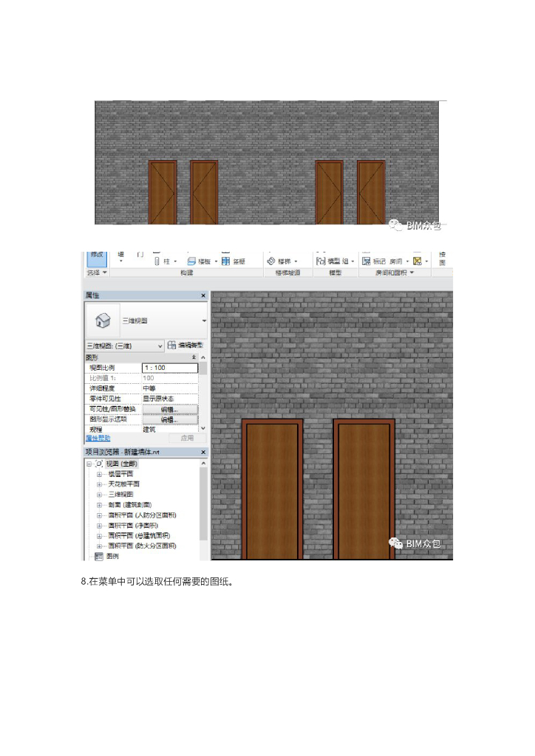This screenshot has width=535, height=756.
Task: Open the 楼梯 dropdown arrow
Action: tap(296, 261)
